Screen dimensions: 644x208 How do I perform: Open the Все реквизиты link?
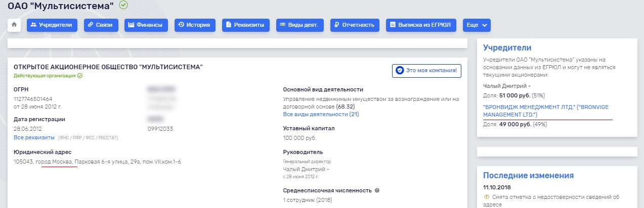(34, 137)
